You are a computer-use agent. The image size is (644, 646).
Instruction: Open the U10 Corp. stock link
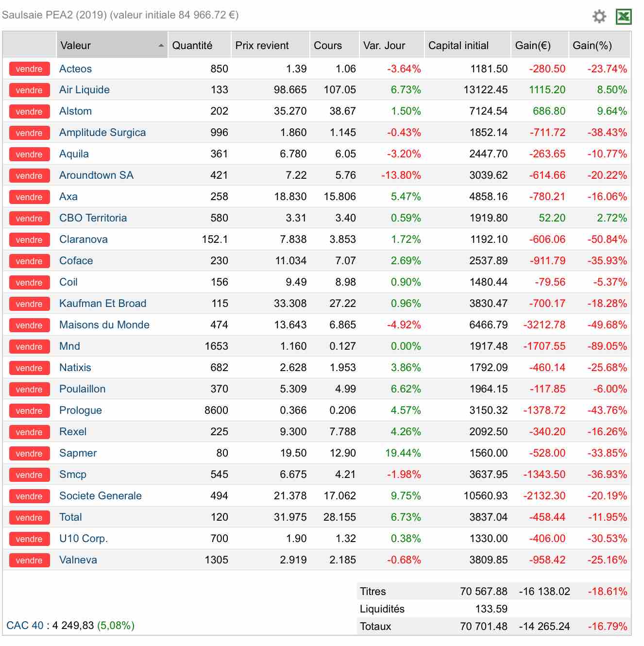tap(84, 539)
